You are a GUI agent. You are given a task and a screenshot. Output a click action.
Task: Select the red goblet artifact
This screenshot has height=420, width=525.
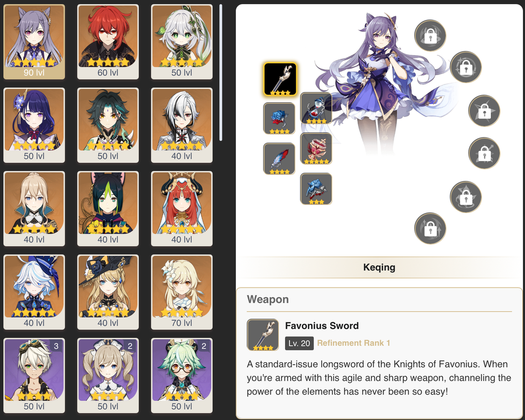[316, 148]
